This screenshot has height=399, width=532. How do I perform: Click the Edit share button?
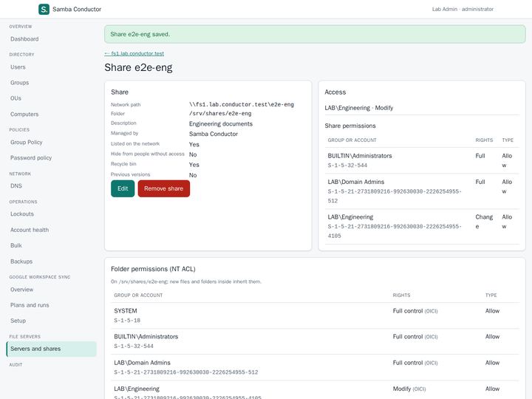point(123,188)
